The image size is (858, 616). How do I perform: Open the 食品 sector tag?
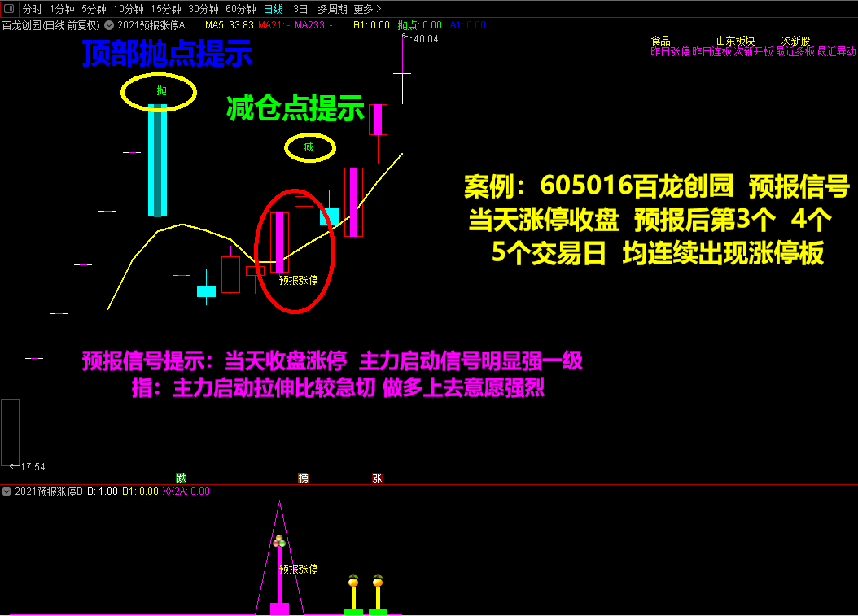pos(660,41)
